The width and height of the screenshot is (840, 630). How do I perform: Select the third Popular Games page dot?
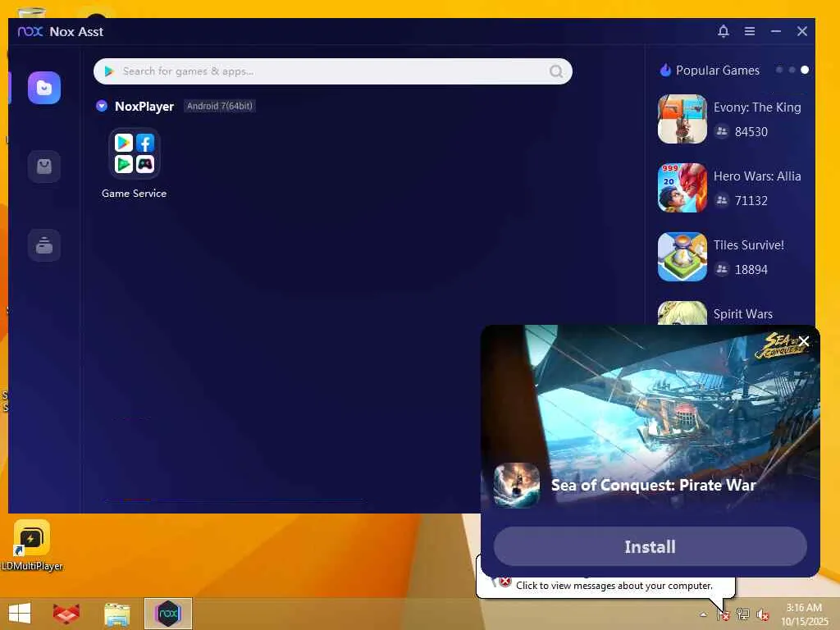coord(805,71)
